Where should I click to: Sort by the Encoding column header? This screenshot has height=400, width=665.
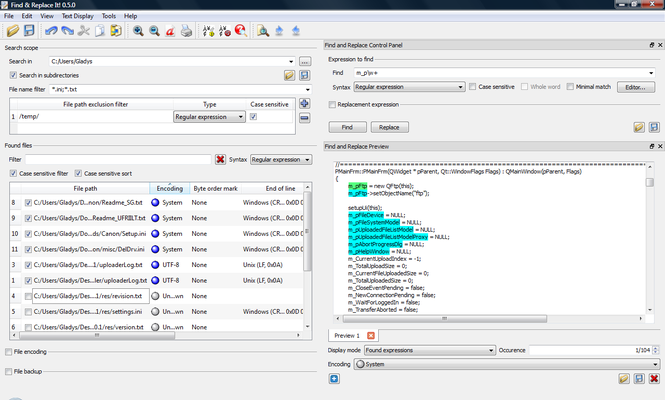coord(170,188)
